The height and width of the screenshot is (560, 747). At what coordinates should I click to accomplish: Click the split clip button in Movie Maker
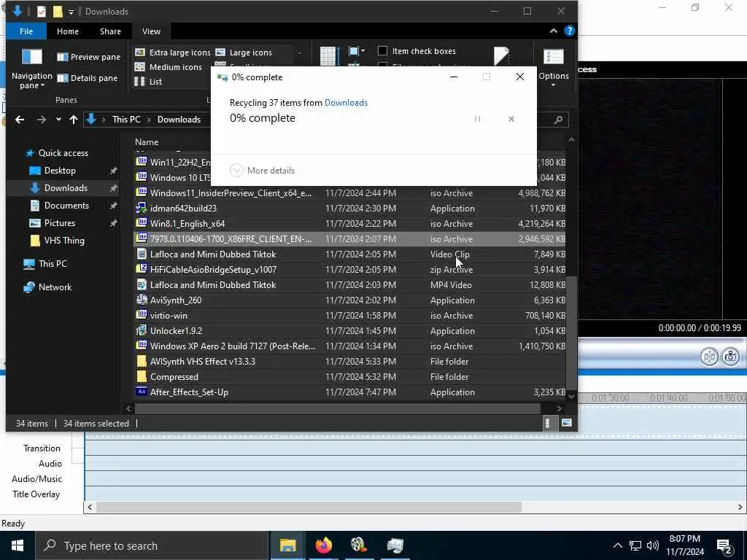(709, 356)
